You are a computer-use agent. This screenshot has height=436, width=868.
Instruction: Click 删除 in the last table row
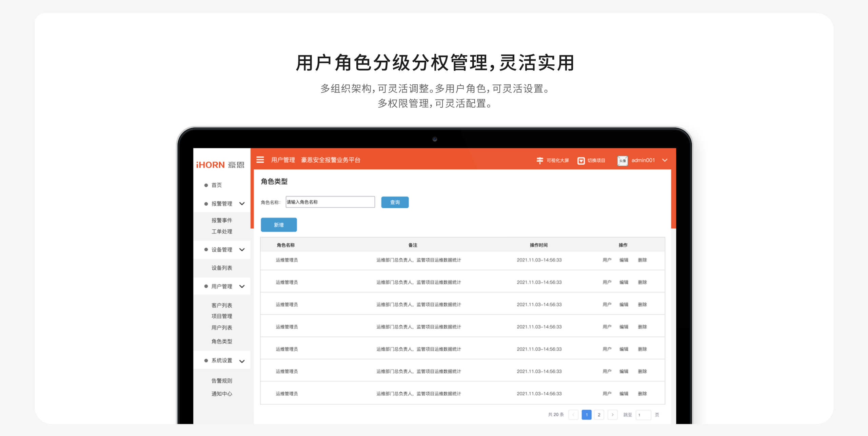(x=642, y=394)
